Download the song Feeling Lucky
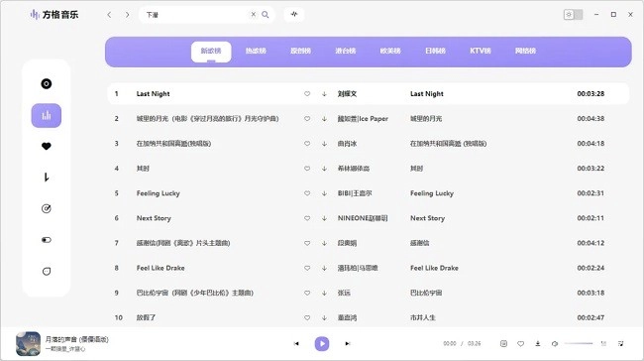This screenshot has height=361, width=644. pos(324,193)
